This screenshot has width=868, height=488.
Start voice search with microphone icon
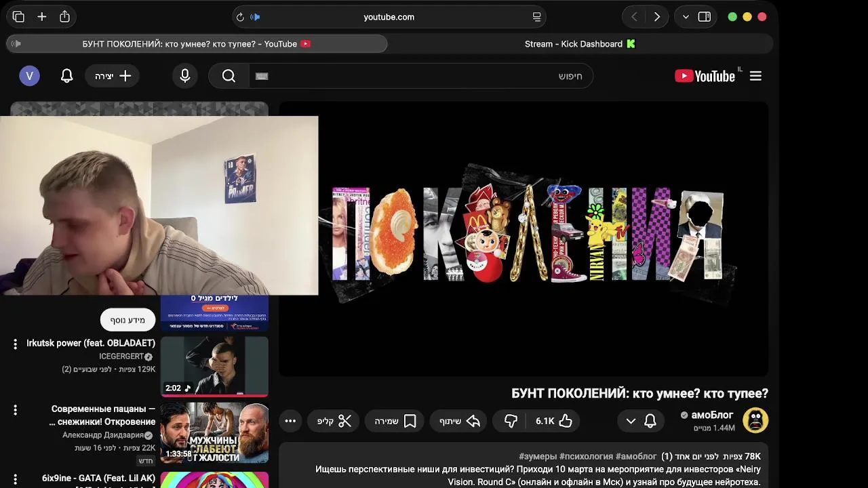pyautogui.click(x=185, y=76)
